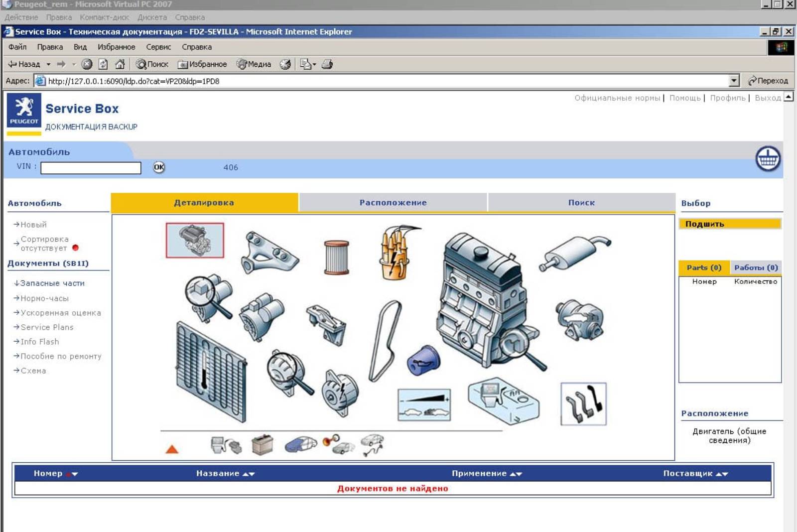Click the VIN input field

91,168
